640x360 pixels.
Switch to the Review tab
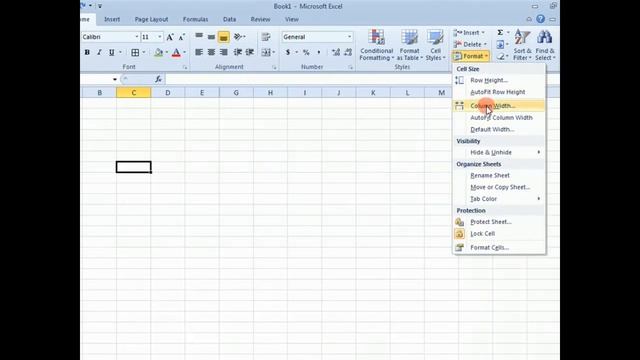pyautogui.click(x=260, y=19)
